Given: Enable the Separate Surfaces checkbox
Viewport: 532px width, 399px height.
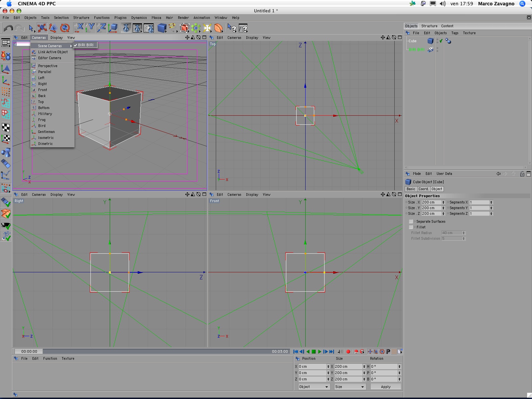Looking at the screenshot, I should pyautogui.click(x=411, y=221).
